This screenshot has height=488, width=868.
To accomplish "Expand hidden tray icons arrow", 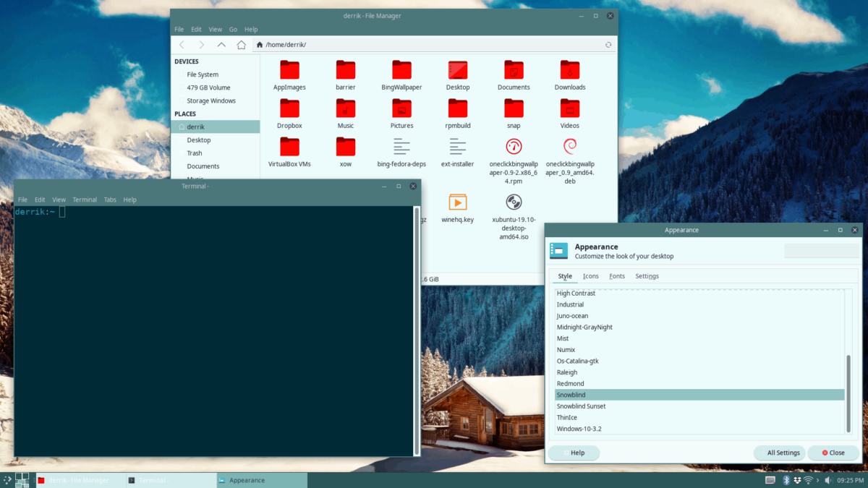I will (819, 480).
